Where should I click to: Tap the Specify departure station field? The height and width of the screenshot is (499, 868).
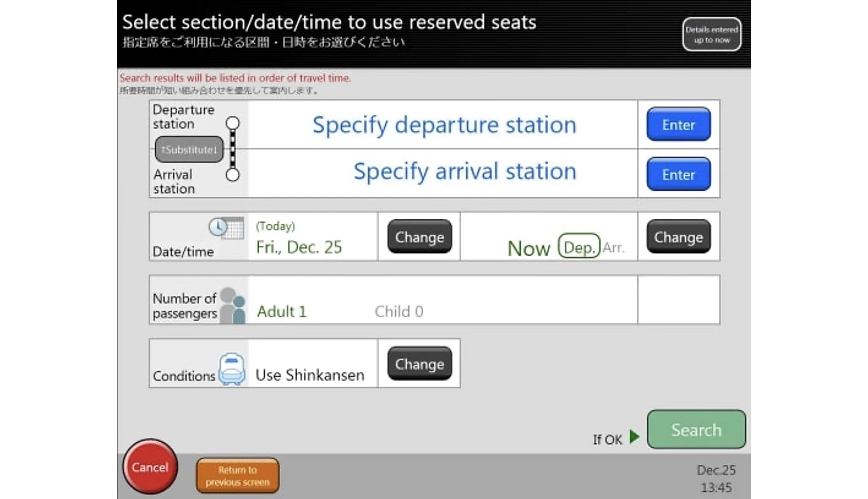(x=444, y=125)
